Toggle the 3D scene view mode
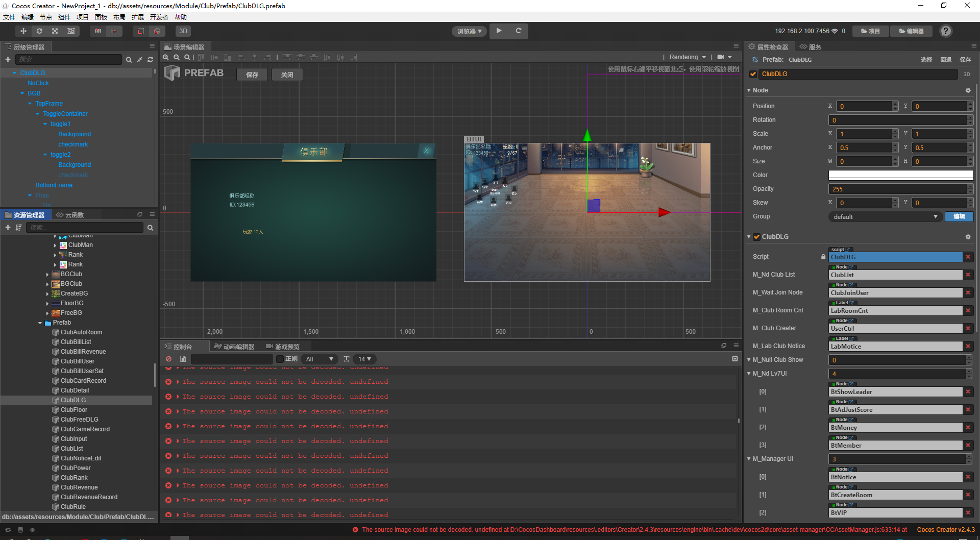This screenshot has width=980, height=540. (x=183, y=31)
